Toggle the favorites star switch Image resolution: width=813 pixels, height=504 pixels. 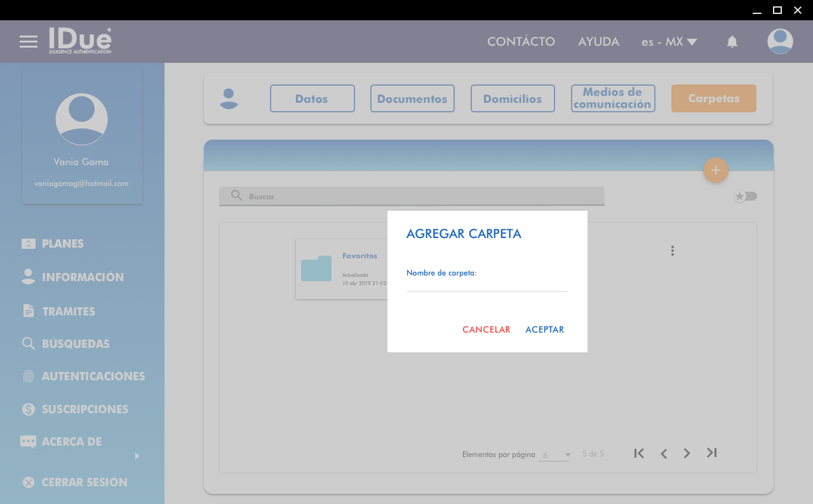(746, 196)
